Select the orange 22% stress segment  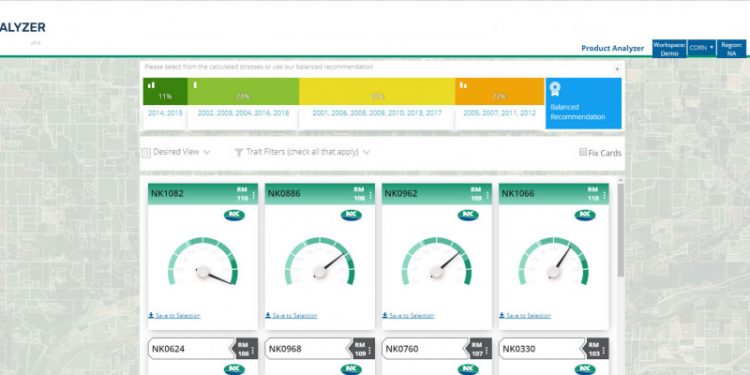[499, 91]
